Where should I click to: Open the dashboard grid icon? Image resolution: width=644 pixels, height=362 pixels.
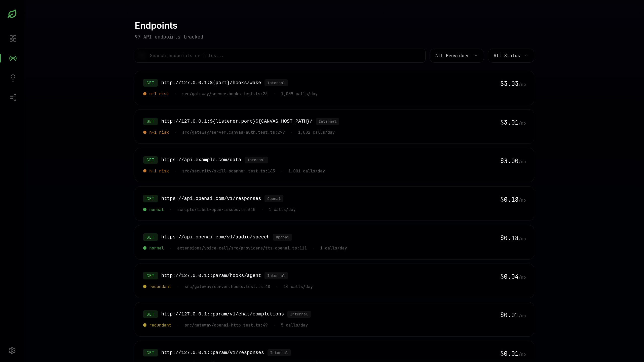13,38
